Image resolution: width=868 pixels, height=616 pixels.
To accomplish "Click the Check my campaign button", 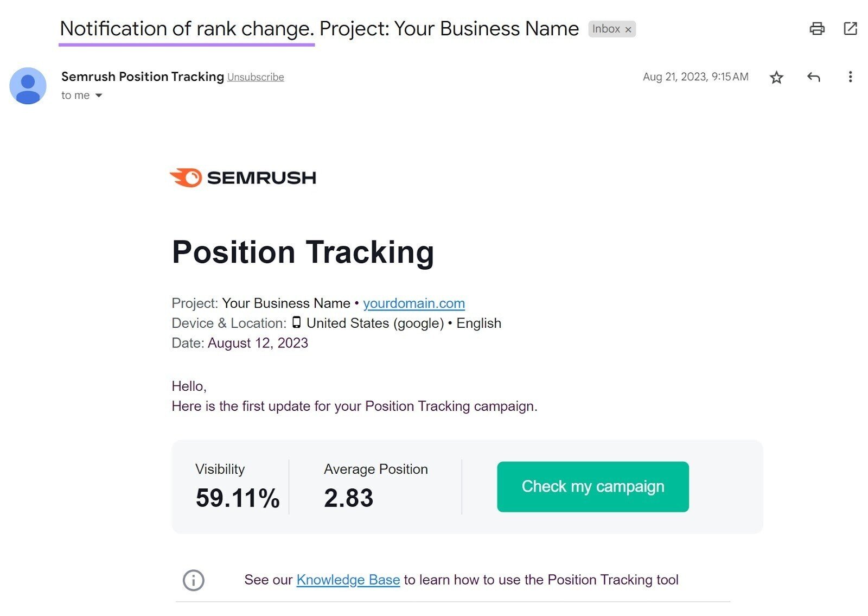I will tap(592, 486).
